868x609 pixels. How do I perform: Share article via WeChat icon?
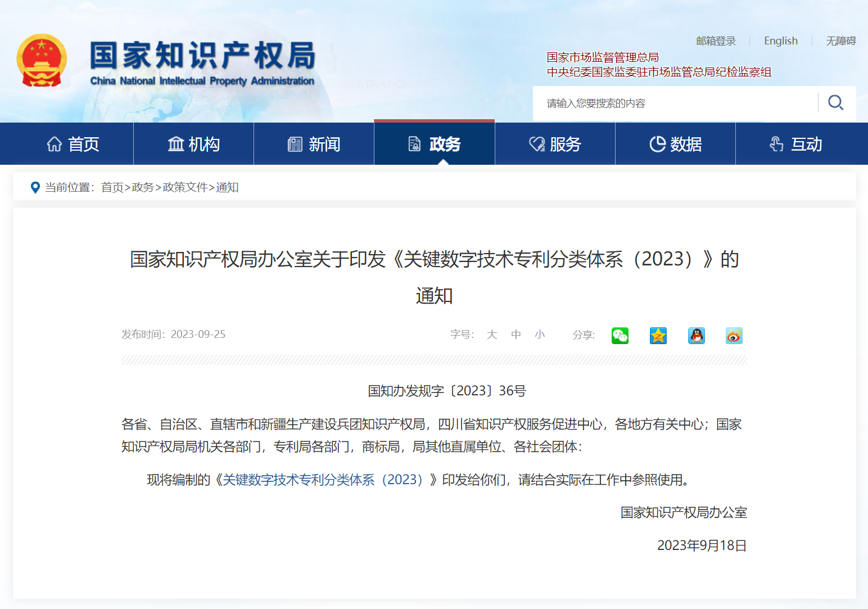[620, 336]
